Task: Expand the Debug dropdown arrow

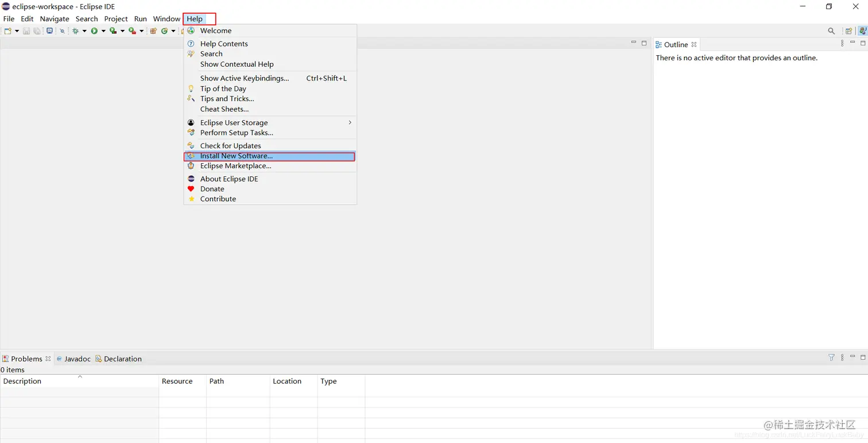Action: (84, 31)
